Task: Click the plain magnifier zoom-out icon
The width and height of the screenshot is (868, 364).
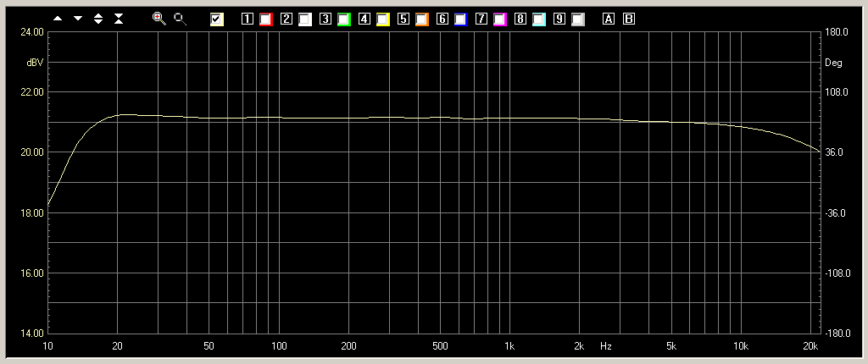Action: 180,19
